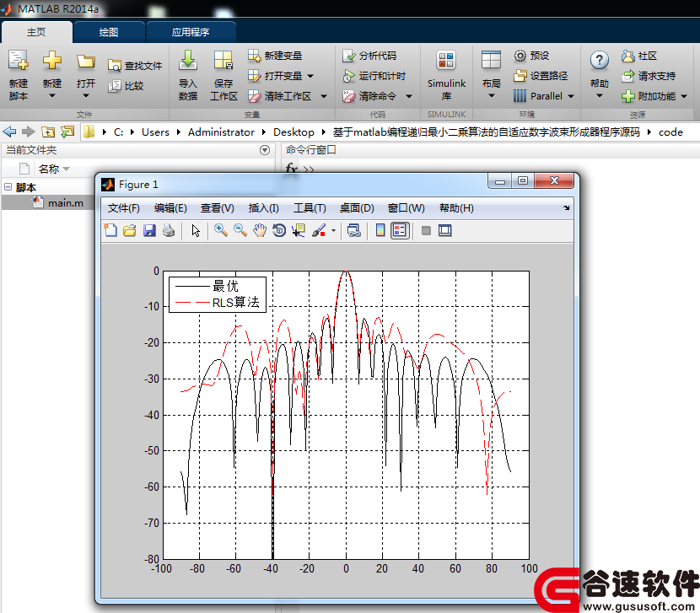Open Figure 1 Tools (工具) menu
Viewport: 700px width, 613px height.
tap(310, 208)
